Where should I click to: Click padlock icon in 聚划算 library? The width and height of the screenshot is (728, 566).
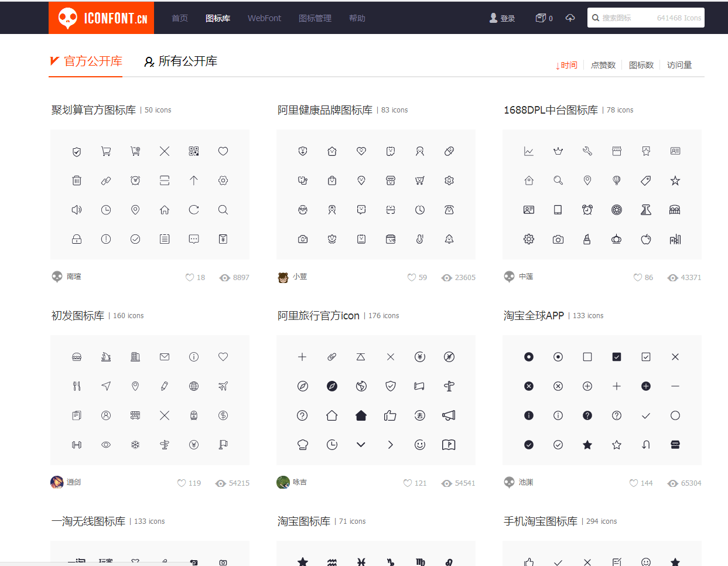click(77, 239)
